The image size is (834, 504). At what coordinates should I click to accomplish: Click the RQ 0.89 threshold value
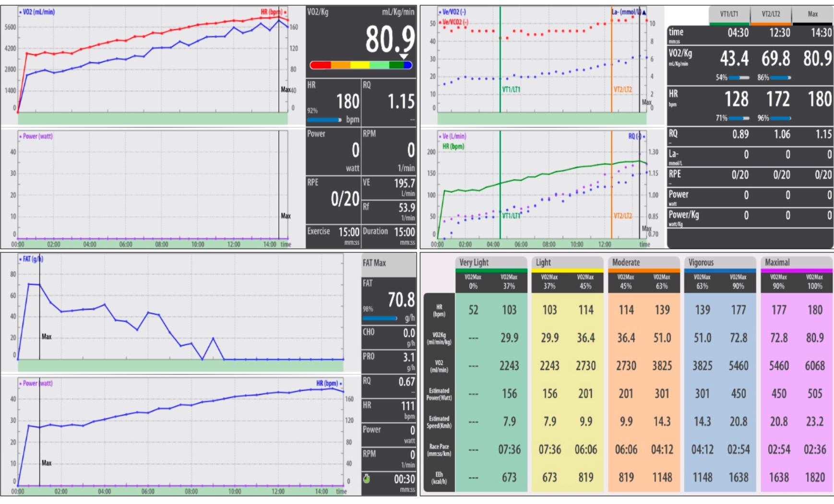tap(740, 134)
